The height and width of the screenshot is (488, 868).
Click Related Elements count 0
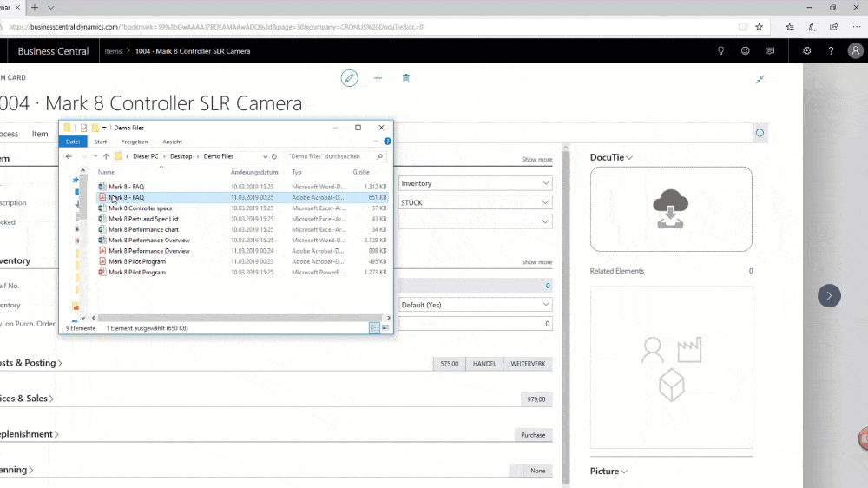coord(751,271)
